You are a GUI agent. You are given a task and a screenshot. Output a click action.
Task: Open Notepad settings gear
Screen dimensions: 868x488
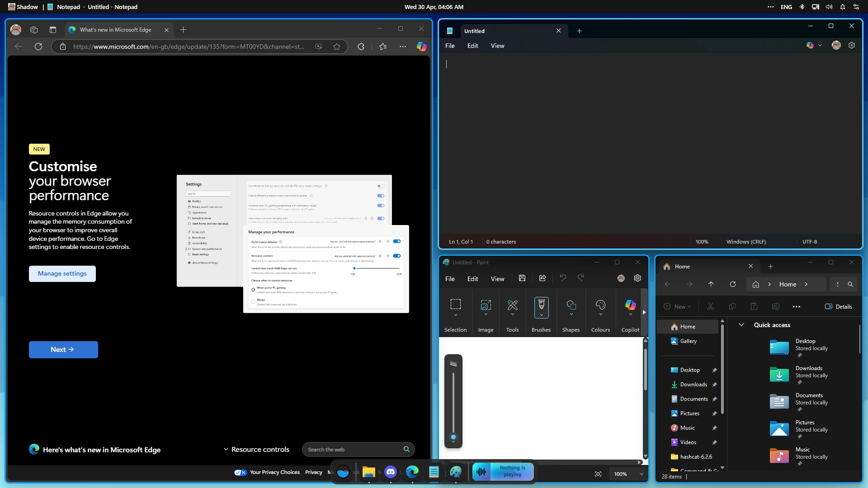tap(852, 46)
